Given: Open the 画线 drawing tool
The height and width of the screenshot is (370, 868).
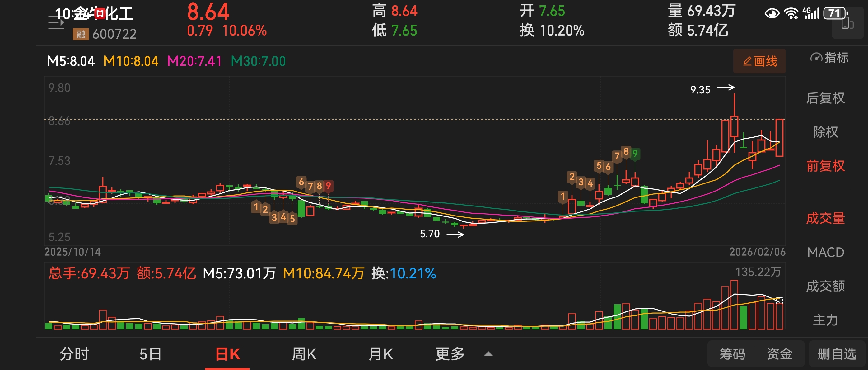Looking at the screenshot, I should [759, 61].
